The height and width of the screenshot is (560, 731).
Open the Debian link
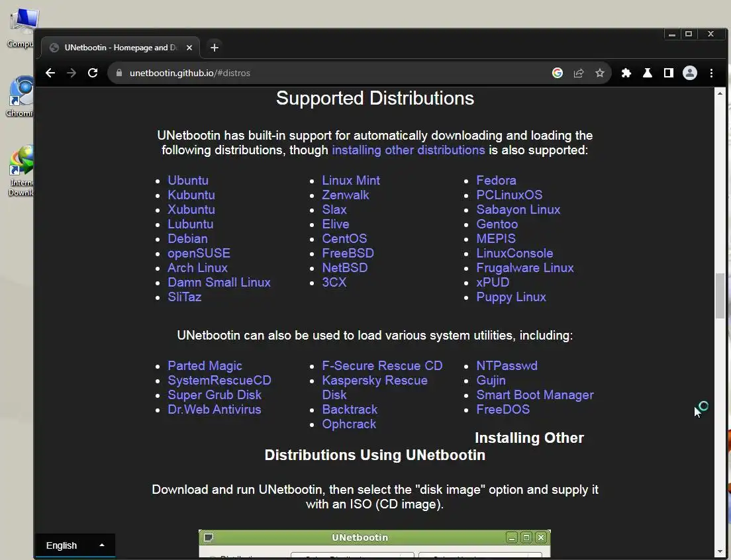coord(187,238)
